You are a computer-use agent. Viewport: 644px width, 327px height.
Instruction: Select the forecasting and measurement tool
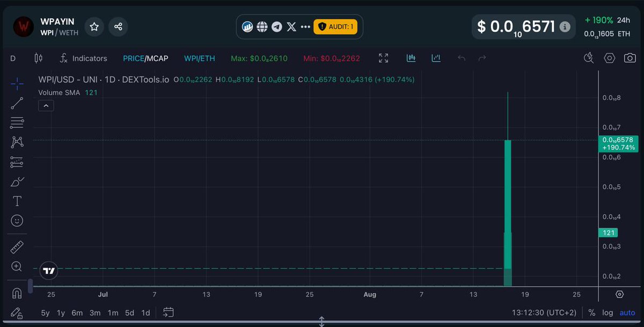17,162
